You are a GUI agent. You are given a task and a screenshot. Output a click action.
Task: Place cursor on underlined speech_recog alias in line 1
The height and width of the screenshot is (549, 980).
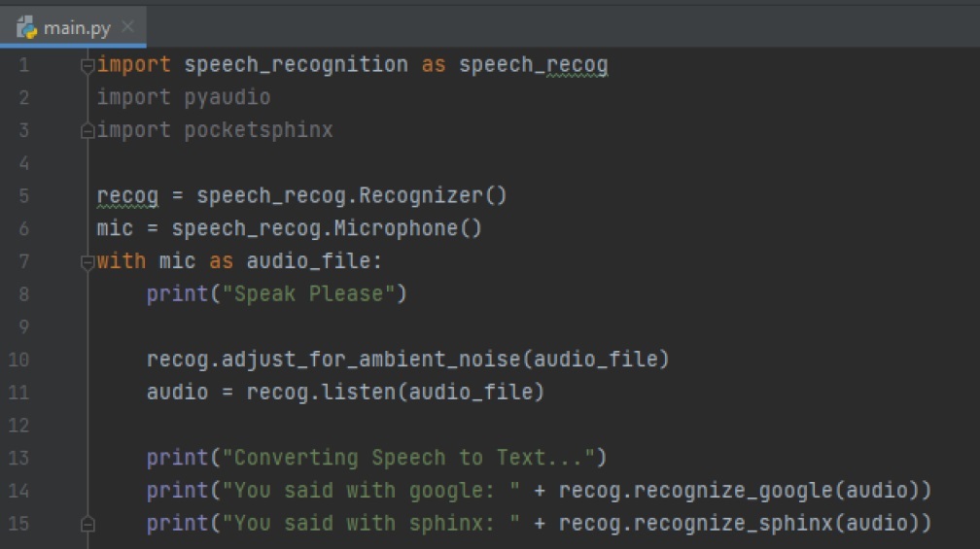point(533,65)
